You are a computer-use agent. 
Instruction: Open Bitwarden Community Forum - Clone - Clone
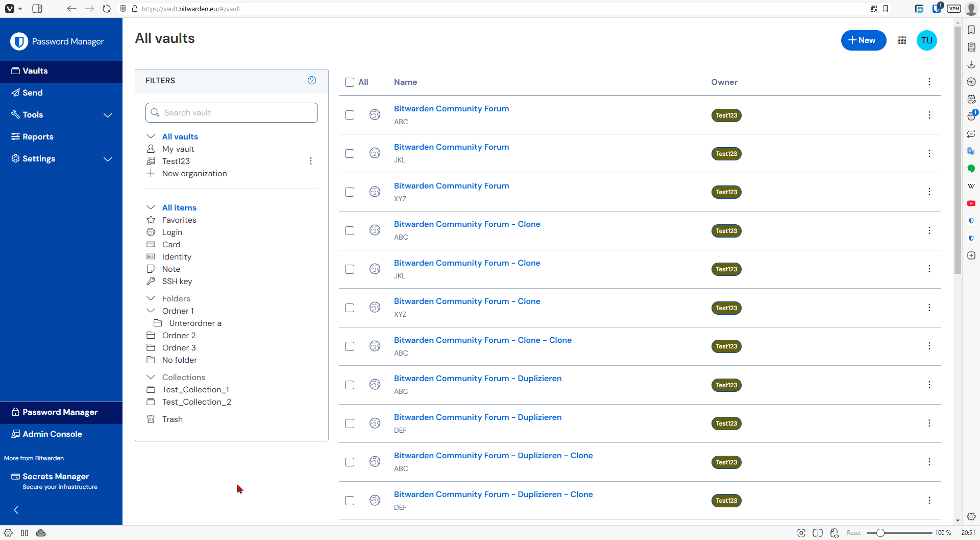pos(482,340)
